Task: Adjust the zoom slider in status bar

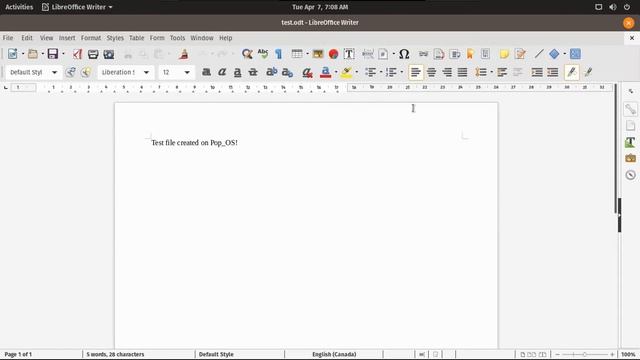Action: click(x=584, y=354)
